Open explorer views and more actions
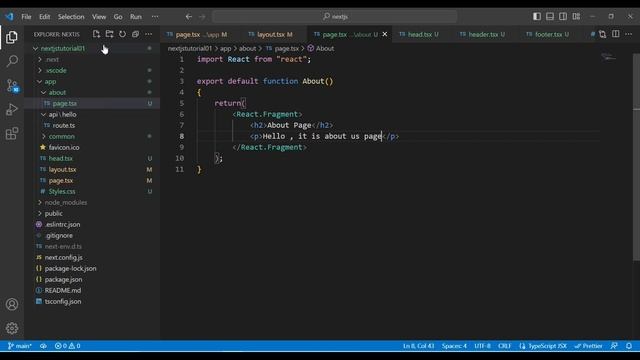This screenshot has height=360, width=640. point(149,34)
